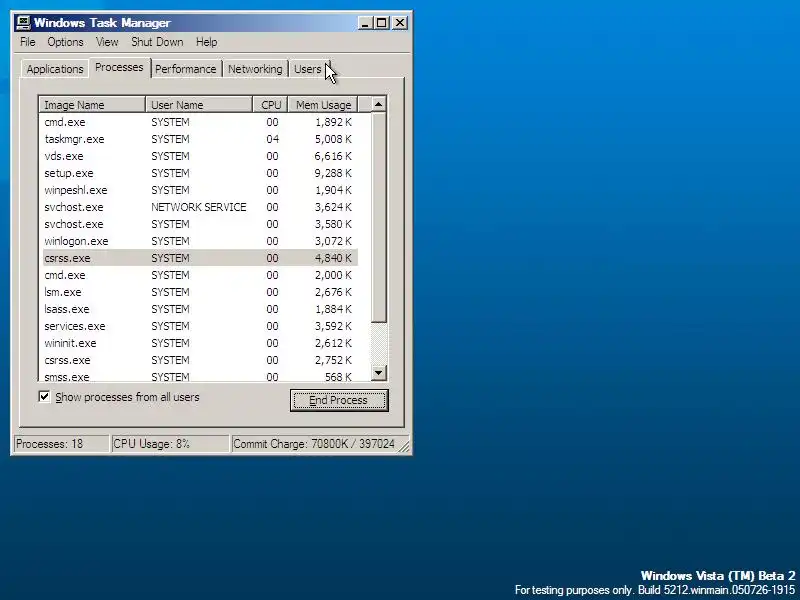Select the smss.exe process row
Viewport: 800px width, 600px height.
tap(201, 376)
